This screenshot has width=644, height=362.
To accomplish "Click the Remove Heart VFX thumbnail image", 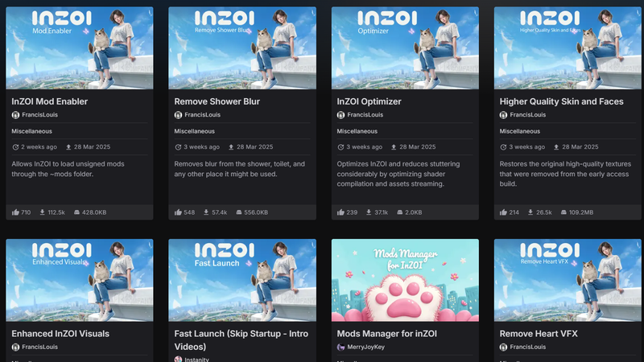I will pyautogui.click(x=567, y=277).
